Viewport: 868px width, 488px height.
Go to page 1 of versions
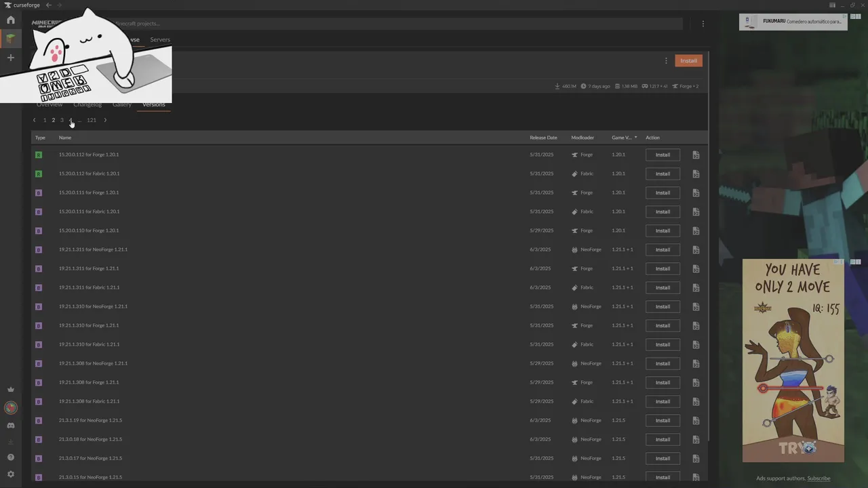[45, 120]
